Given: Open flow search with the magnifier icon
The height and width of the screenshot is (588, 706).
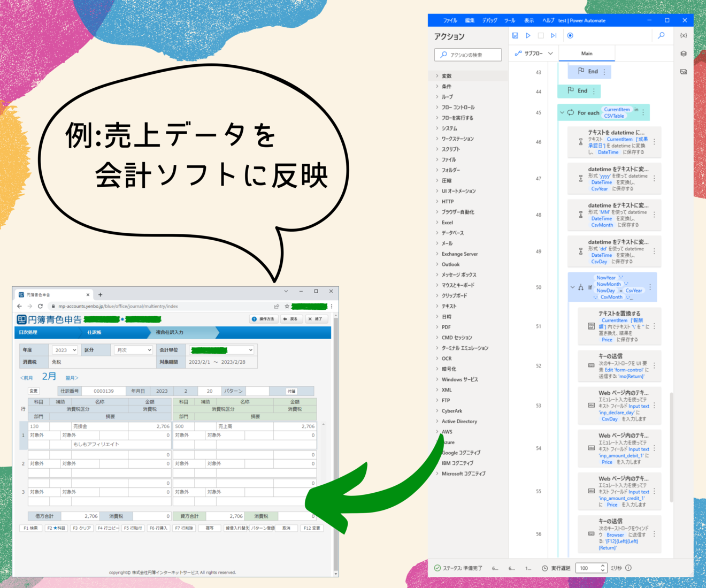Looking at the screenshot, I should pyautogui.click(x=661, y=35).
